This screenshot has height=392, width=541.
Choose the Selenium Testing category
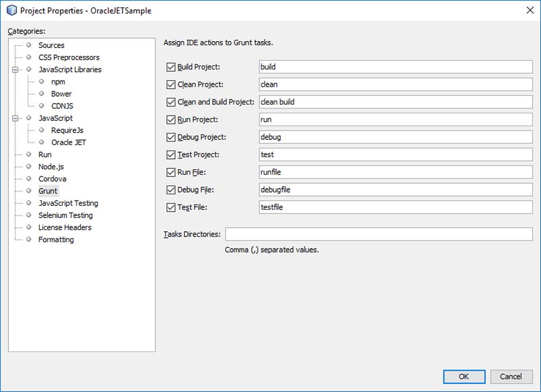[x=65, y=215]
